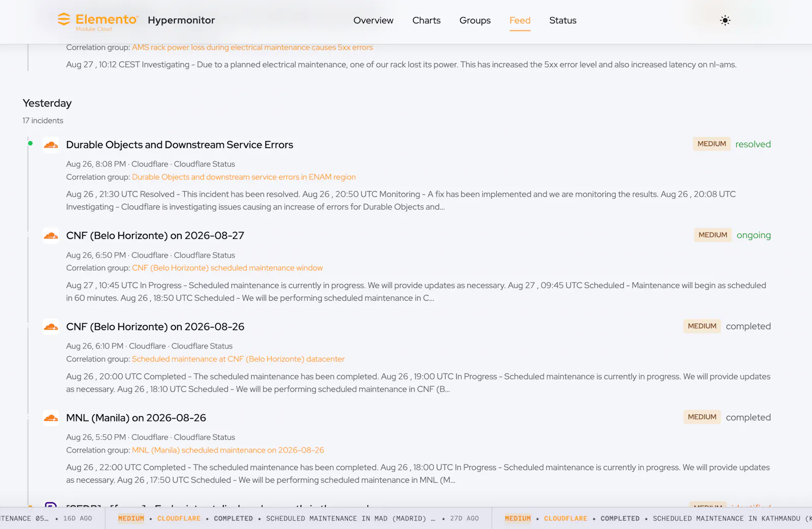Viewport: 812px width, 529px height.
Task: Open Scheduled maintenance at CNF datacenter correlation link
Action: [238, 359]
